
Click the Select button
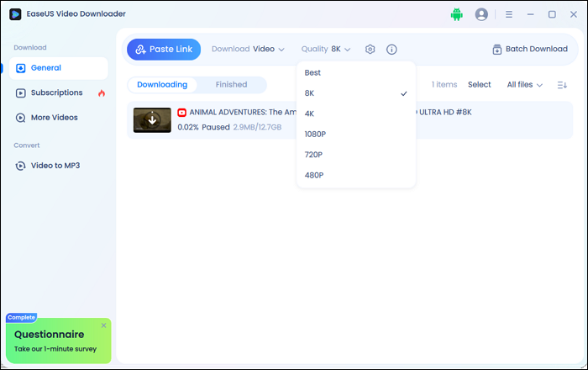480,85
